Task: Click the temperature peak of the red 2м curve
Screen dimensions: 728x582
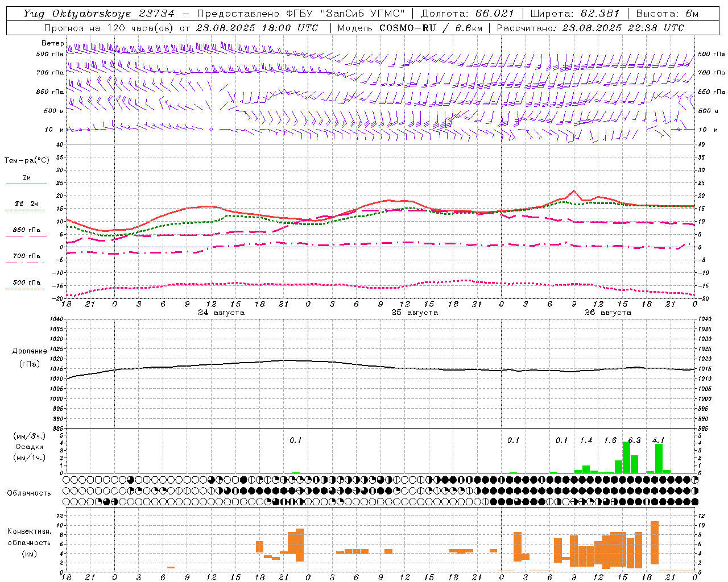Action: [574, 191]
